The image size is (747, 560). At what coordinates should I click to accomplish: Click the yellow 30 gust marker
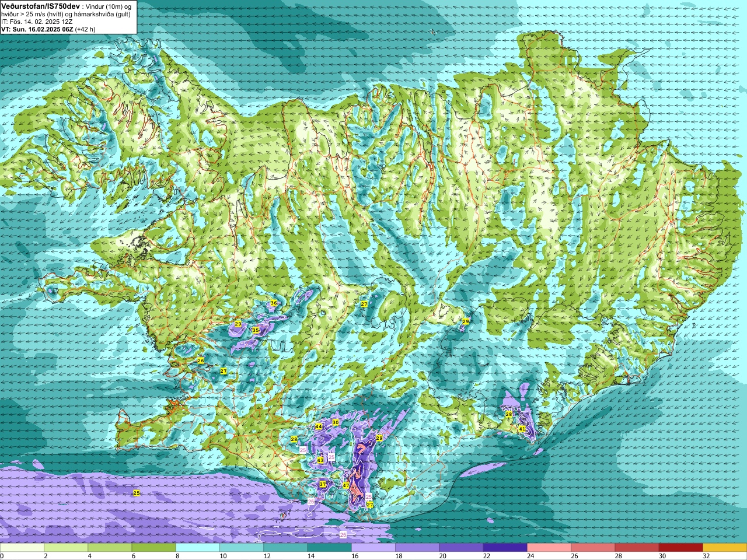click(x=335, y=422)
